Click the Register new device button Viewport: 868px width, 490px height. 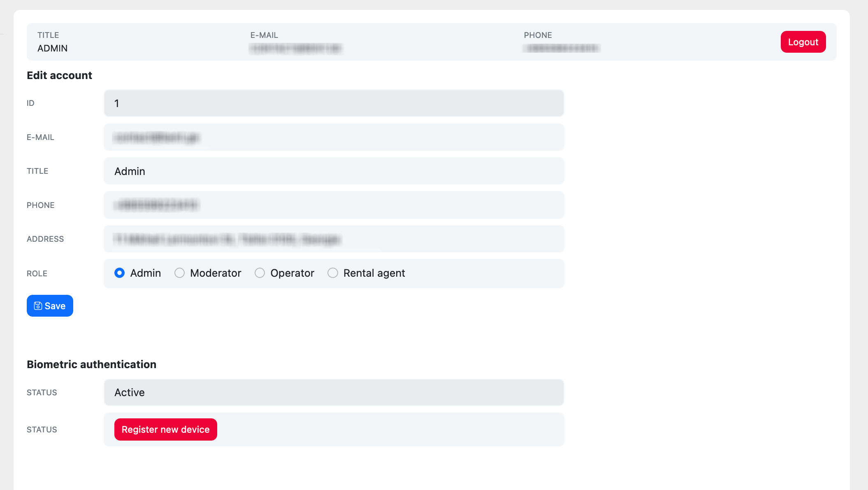click(x=165, y=429)
